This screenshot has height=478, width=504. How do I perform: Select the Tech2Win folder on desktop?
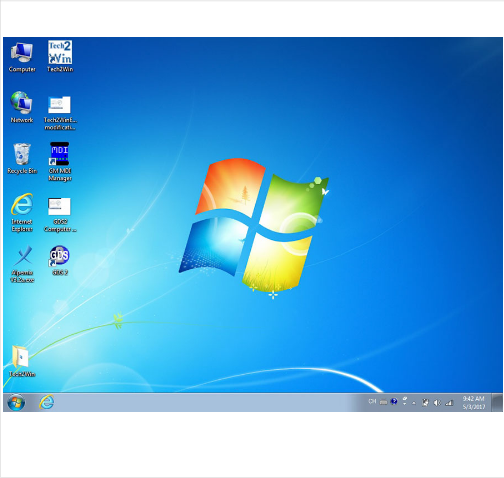tap(22, 361)
